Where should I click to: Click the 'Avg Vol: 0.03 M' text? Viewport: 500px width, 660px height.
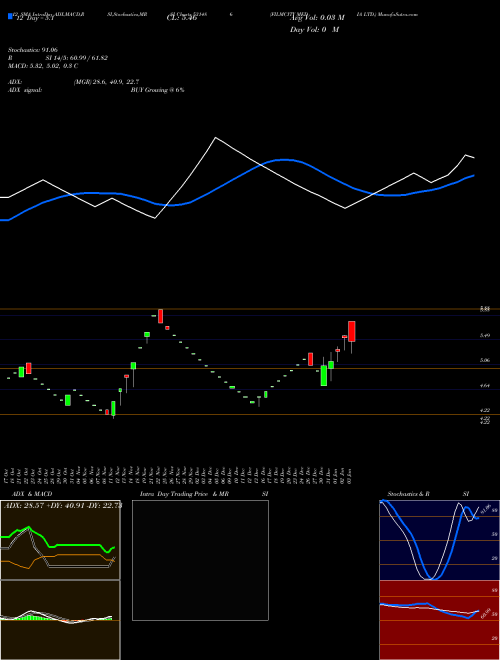317,18
